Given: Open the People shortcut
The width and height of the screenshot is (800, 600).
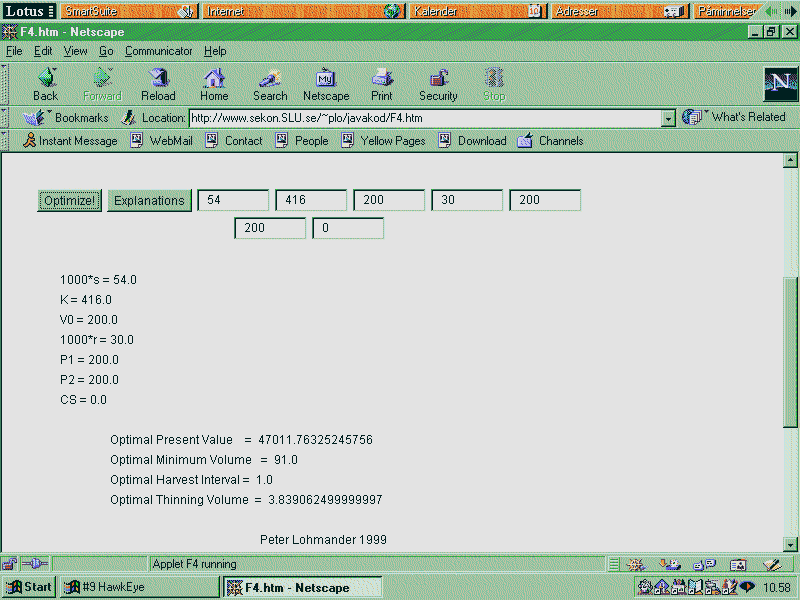Looking at the screenshot, I should (x=302, y=141).
